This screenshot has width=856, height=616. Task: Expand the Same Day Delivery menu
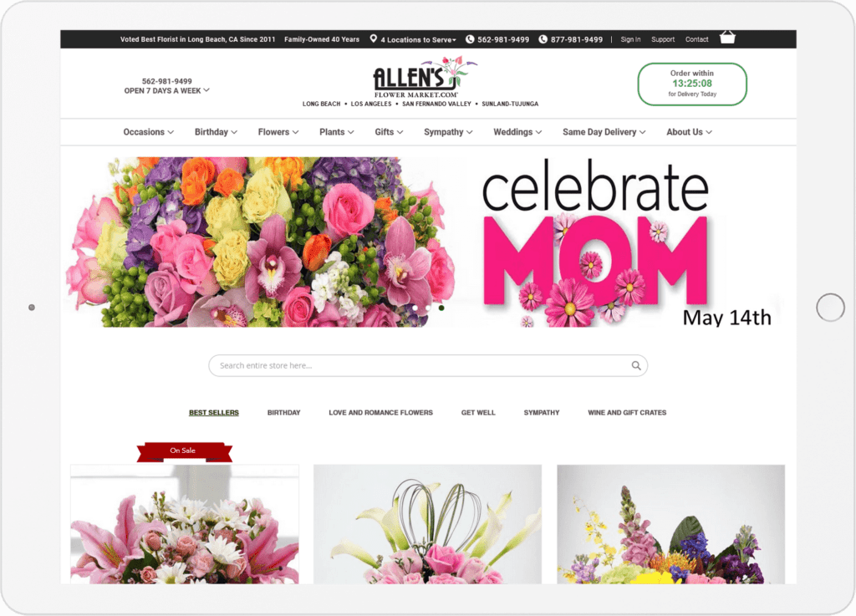tap(604, 132)
